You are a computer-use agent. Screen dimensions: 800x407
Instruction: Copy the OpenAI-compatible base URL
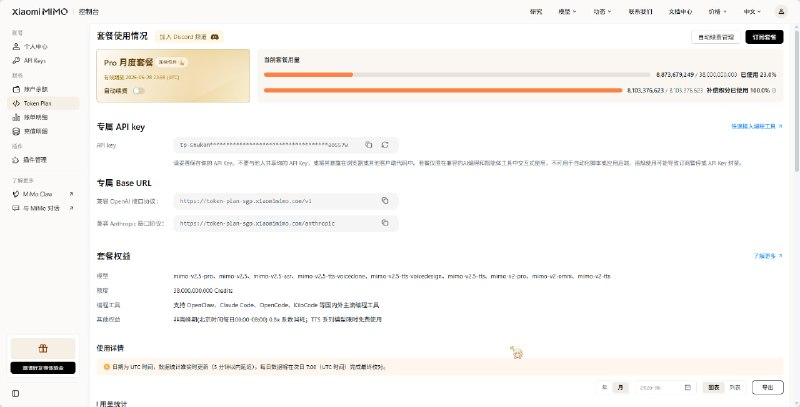coord(385,201)
